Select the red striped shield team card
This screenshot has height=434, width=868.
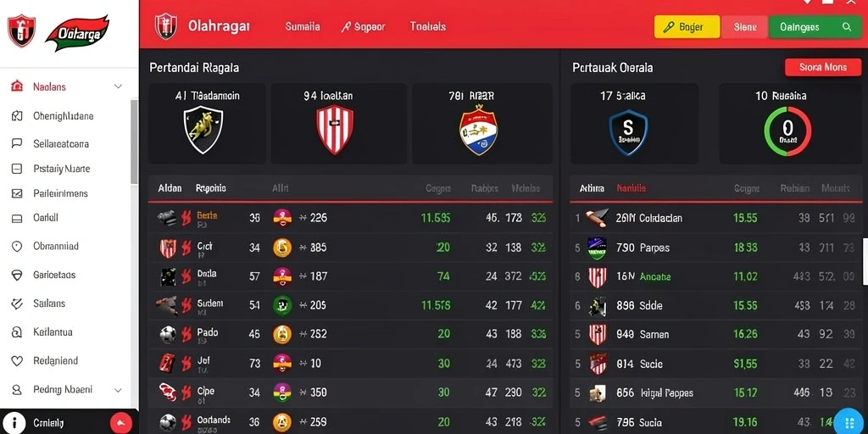(x=338, y=124)
